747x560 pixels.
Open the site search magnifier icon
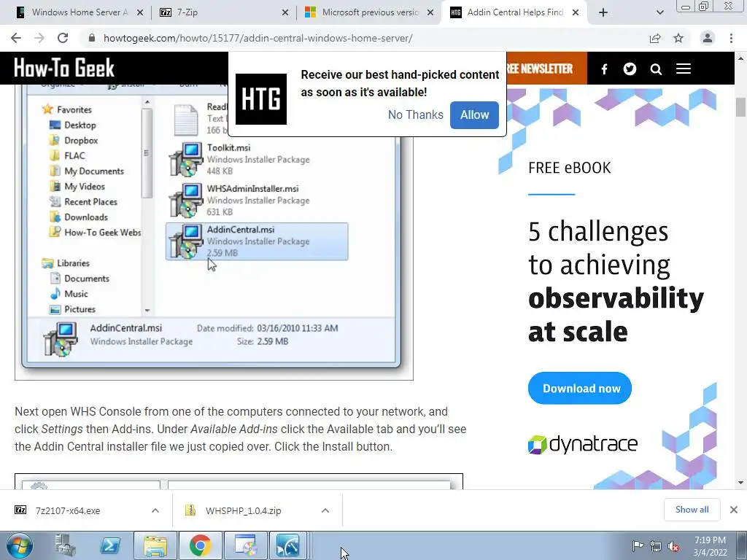click(656, 69)
